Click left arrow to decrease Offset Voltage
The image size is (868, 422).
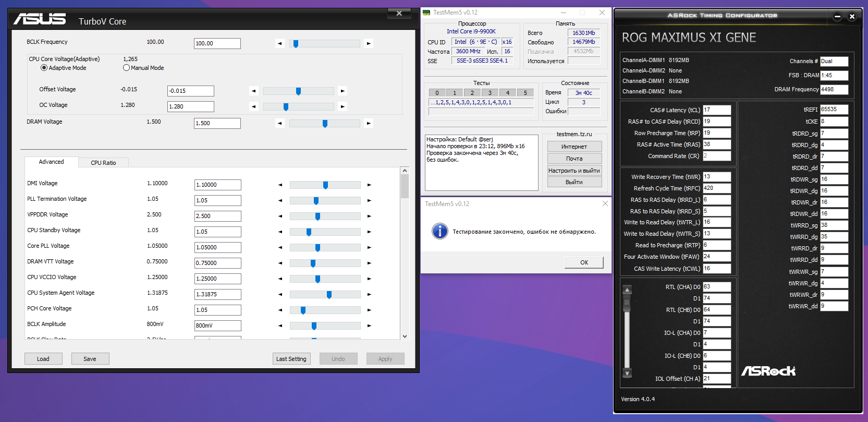pos(254,91)
